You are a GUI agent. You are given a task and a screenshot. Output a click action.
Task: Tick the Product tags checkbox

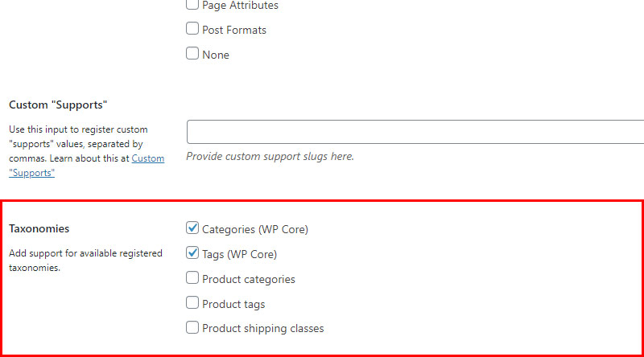tap(192, 303)
